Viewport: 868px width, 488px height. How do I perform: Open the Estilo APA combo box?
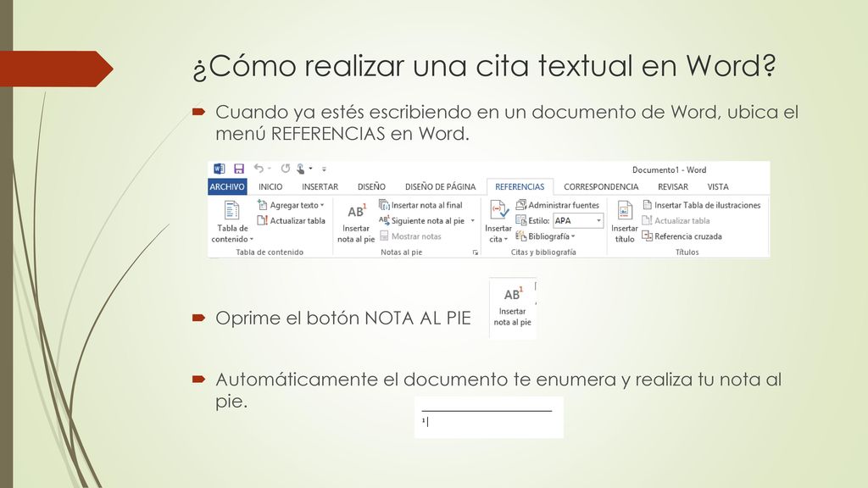578,221
